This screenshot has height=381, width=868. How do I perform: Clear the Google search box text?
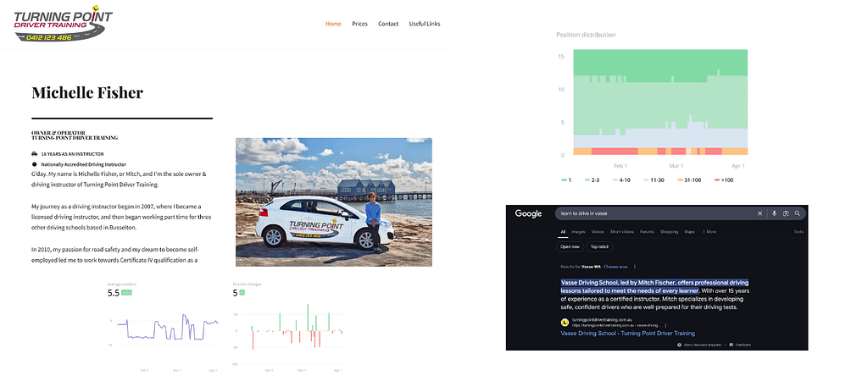(760, 213)
